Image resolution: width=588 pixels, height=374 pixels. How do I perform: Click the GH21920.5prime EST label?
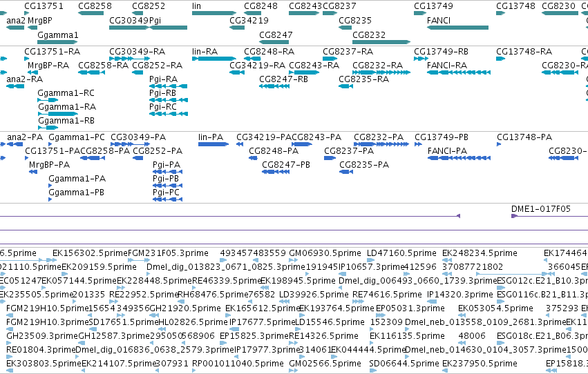tap(185, 308)
